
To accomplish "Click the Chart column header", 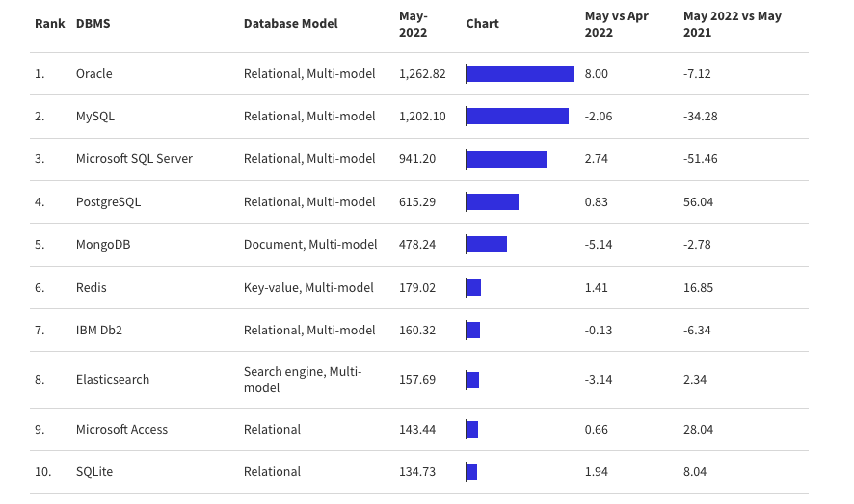I will tap(483, 24).
